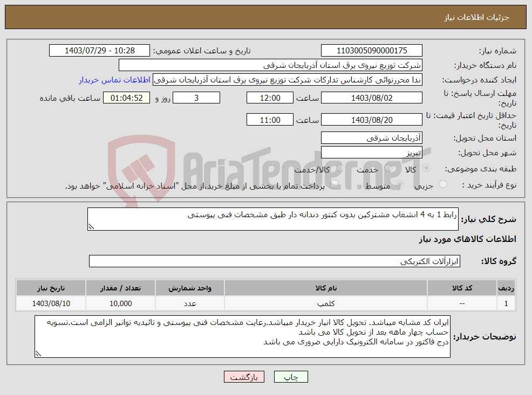Select the جزیی purchase type radio button

coord(443,184)
